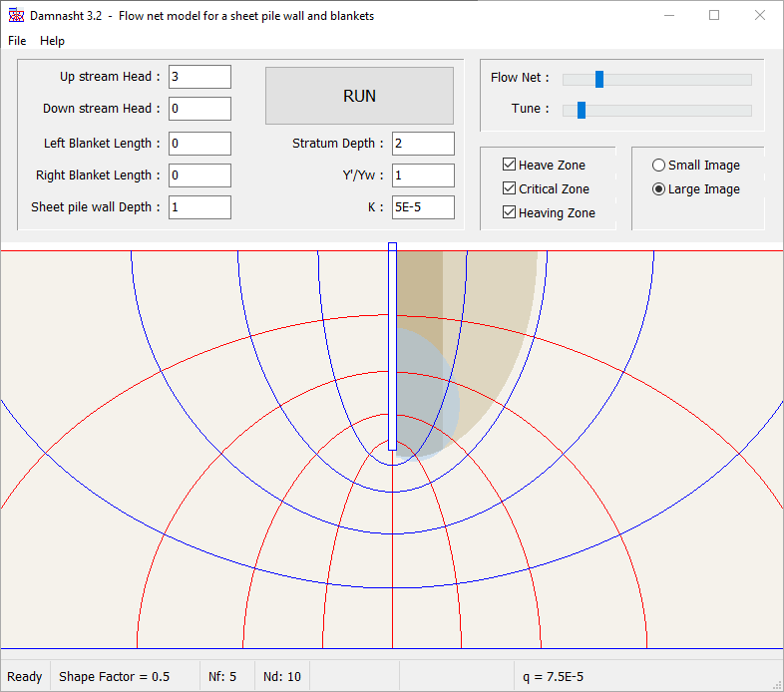Minimize the Damnasht window

pos(669,16)
